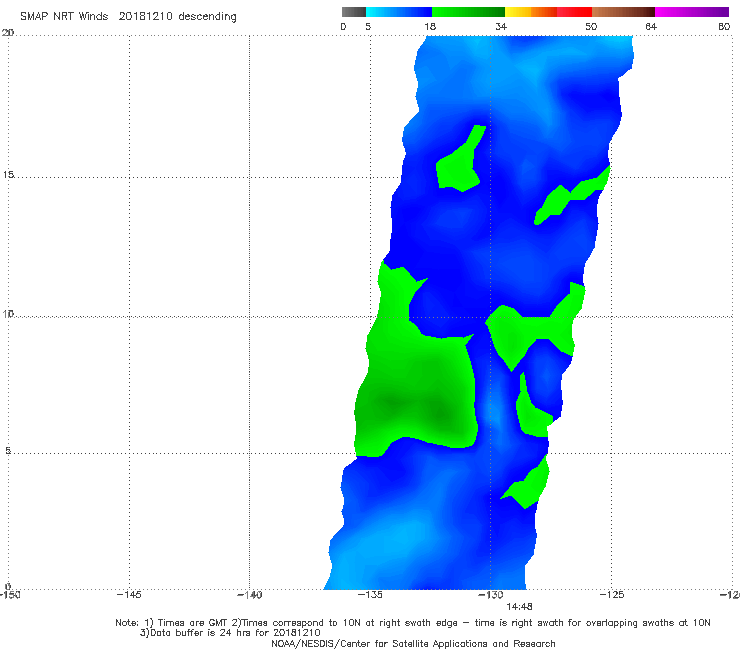Viewport: 740px width, 650px height.
Task: Click the color bar label 34
Action: pos(501,26)
